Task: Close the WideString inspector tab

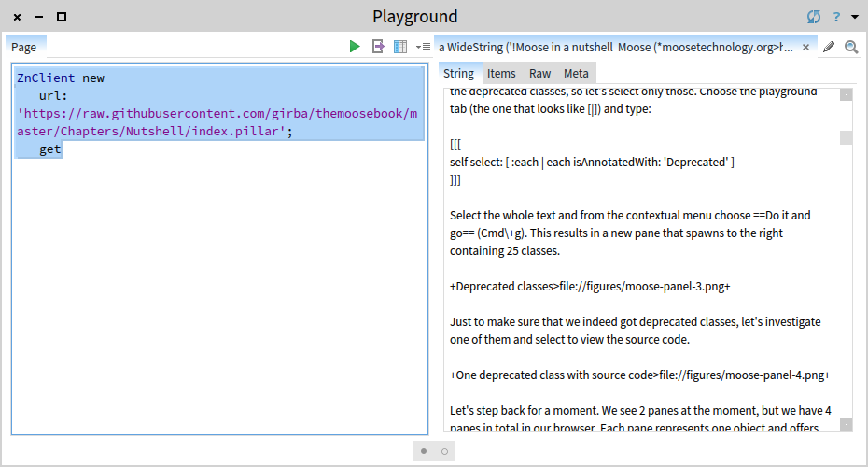Action: pos(806,47)
